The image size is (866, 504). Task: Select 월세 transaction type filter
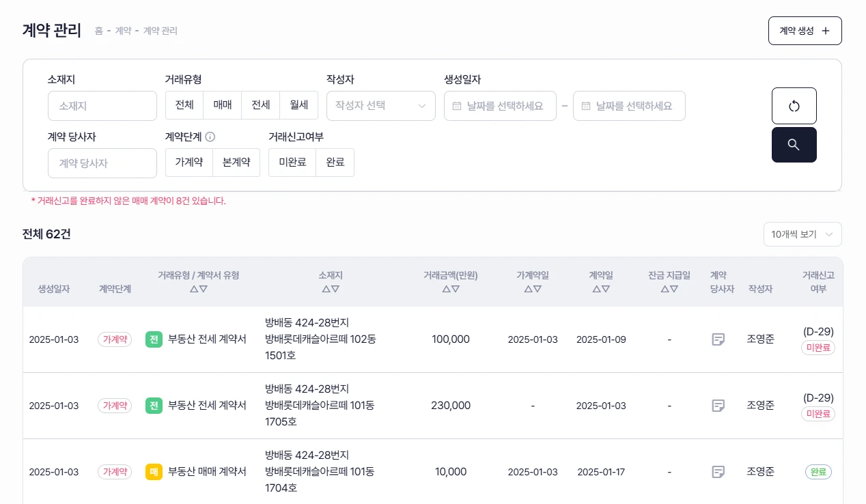298,105
